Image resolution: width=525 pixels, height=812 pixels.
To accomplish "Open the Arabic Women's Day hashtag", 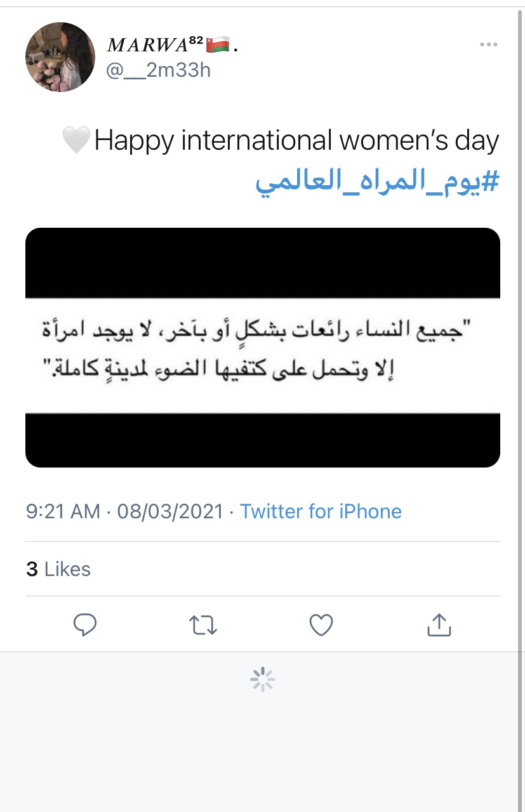I will point(377,181).
